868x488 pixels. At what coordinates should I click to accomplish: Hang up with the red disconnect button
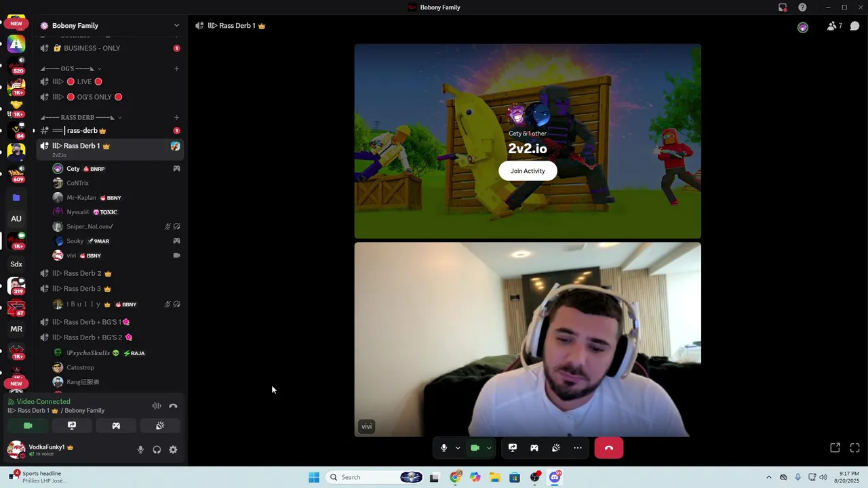pos(609,448)
